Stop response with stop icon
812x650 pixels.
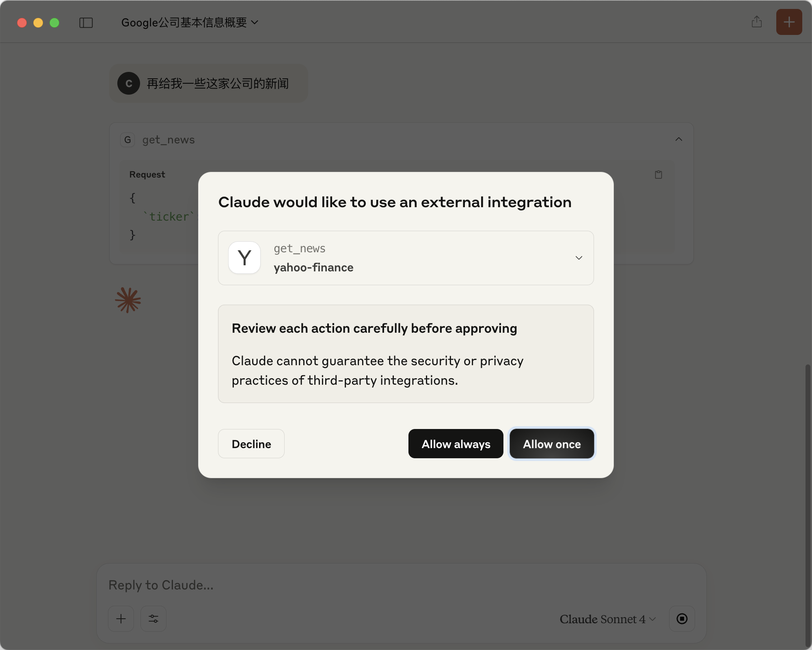(682, 619)
